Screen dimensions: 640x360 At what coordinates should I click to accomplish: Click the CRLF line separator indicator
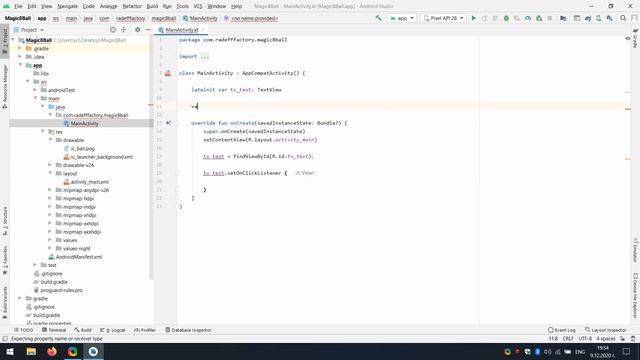[568, 339]
